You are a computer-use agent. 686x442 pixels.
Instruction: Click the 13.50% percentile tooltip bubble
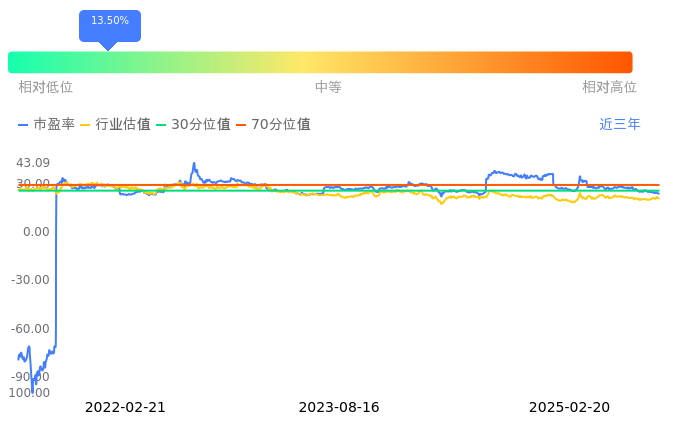110,21
